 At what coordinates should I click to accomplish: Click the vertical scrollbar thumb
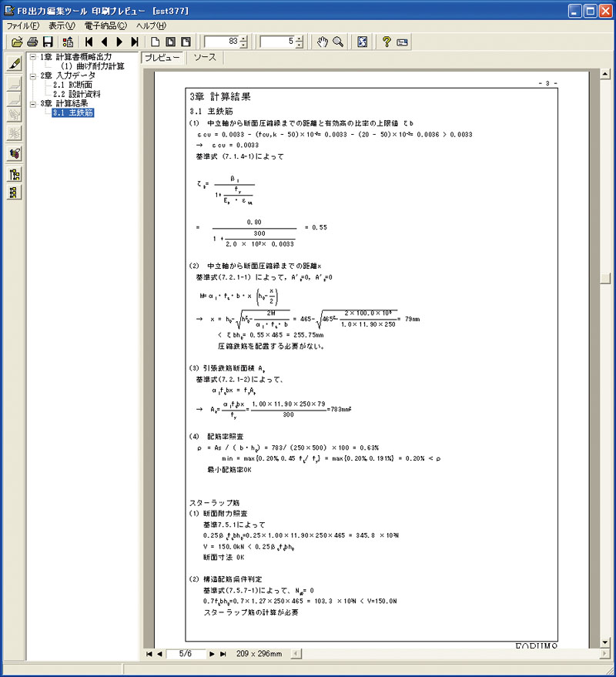coord(605,278)
